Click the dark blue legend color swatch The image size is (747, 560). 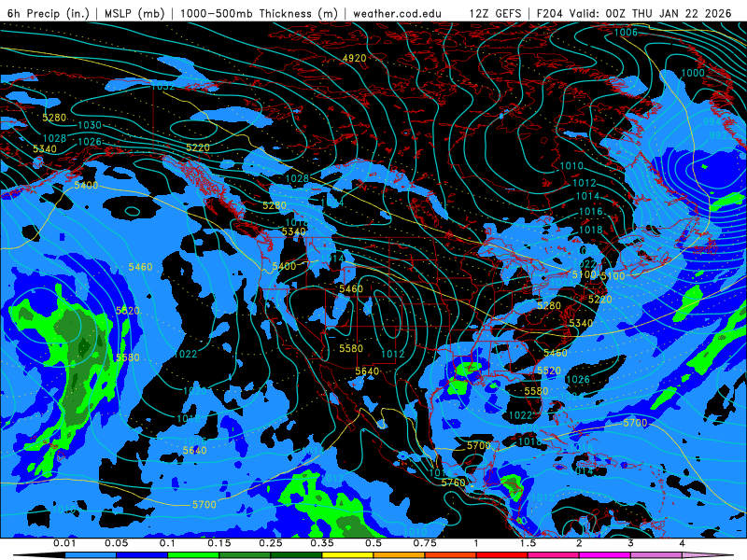(x=142, y=555)
